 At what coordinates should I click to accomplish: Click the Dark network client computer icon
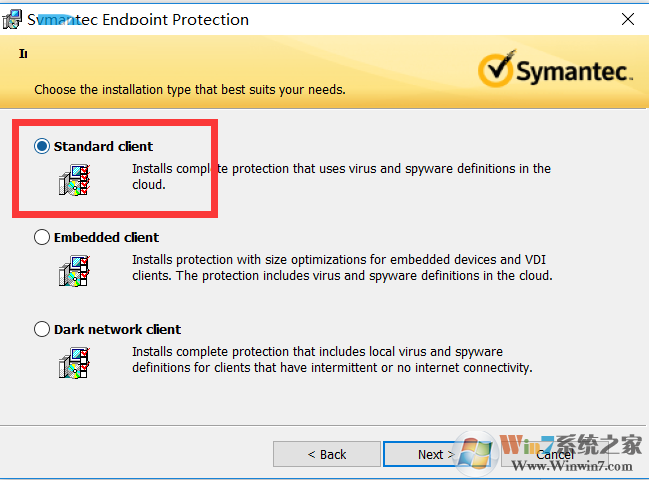click(x=74, y=363)
